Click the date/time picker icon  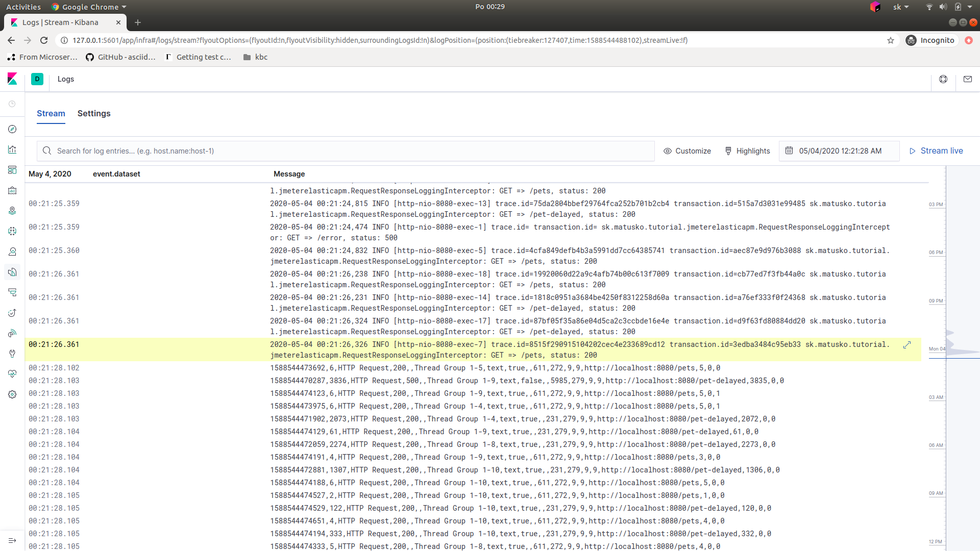pos(789,151)
